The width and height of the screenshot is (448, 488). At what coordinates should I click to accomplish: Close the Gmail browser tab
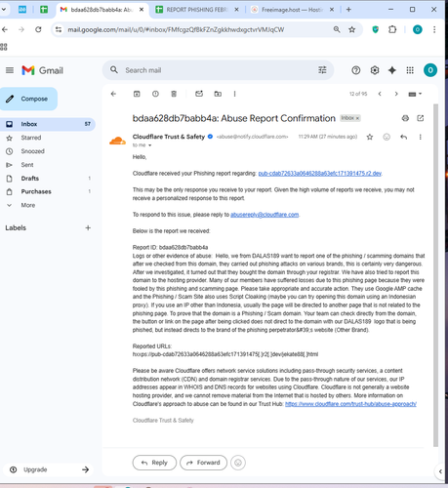(x=142, y=10)
